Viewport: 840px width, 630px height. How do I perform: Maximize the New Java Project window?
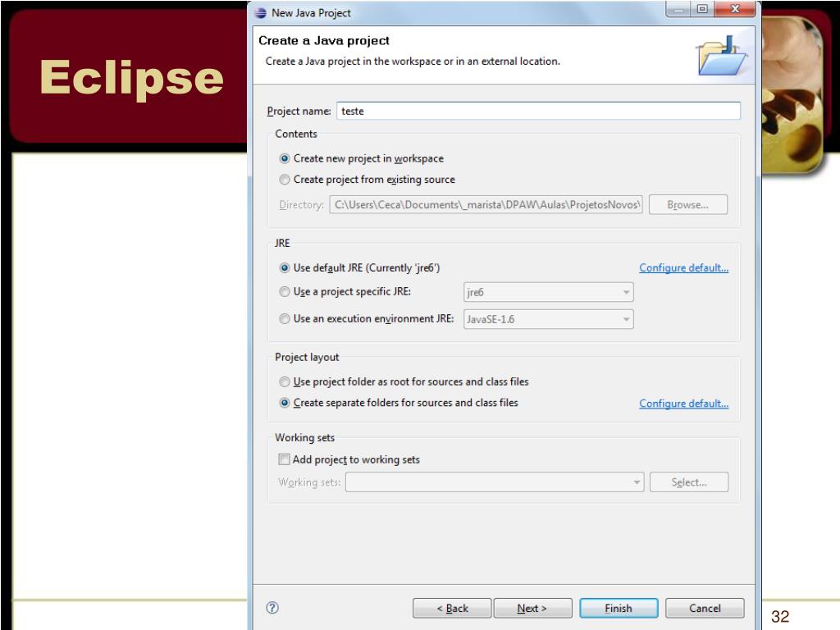point(703,8)
